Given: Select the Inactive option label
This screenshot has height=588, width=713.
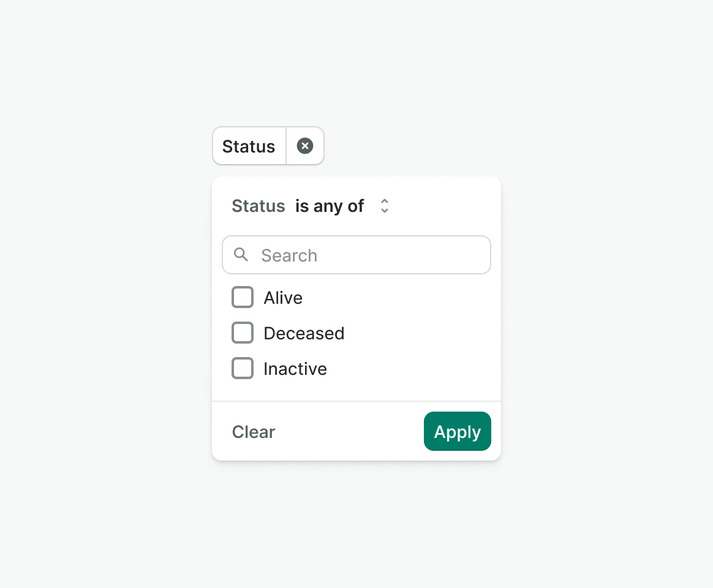Looking at the screenshot, I should coord(295,369).
